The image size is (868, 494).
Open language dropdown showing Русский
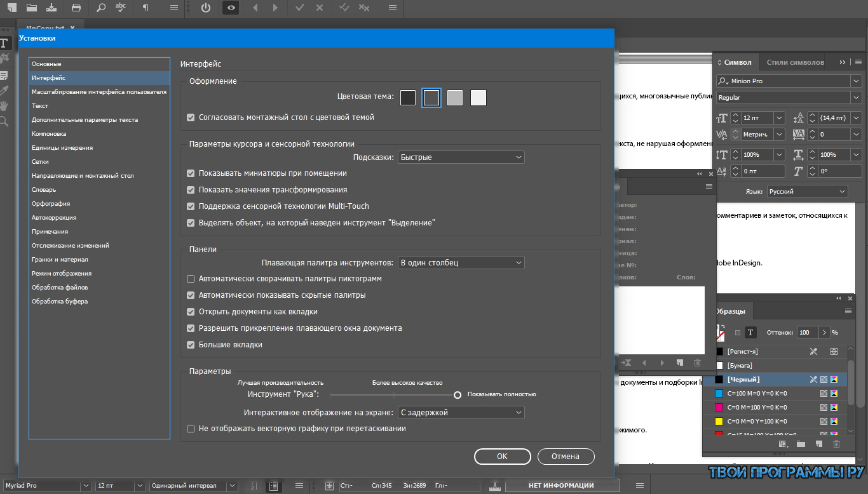(807, 191)
